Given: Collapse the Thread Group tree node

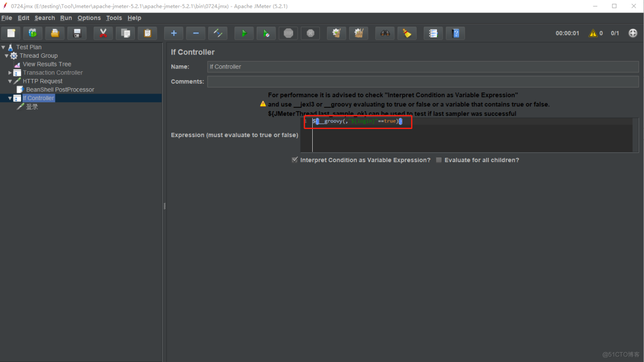Looking at the screenshot, I should pyautogui.click(x=7, y=56).
